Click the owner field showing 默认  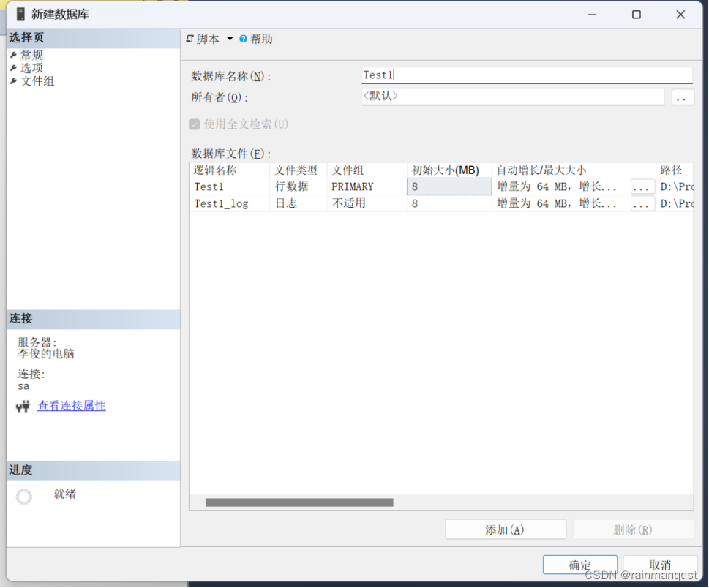pos(512,97)
